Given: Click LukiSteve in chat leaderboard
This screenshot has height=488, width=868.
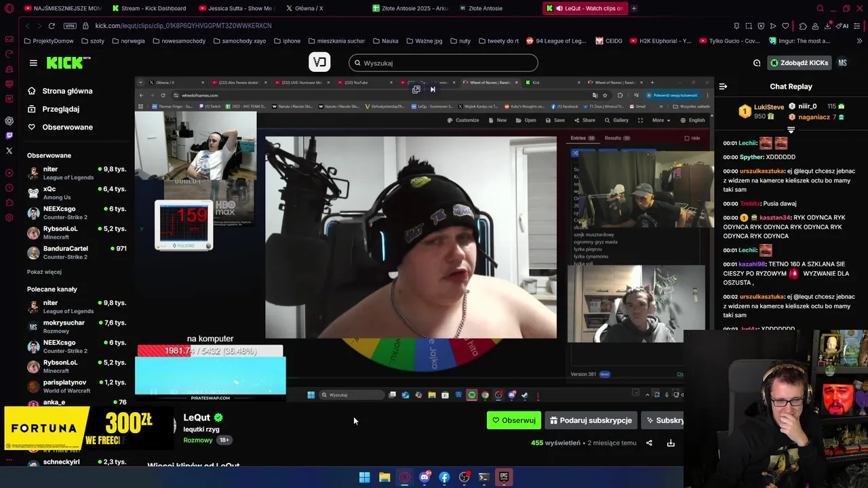Looking at the screenshot, I should [x=769, y=107].
